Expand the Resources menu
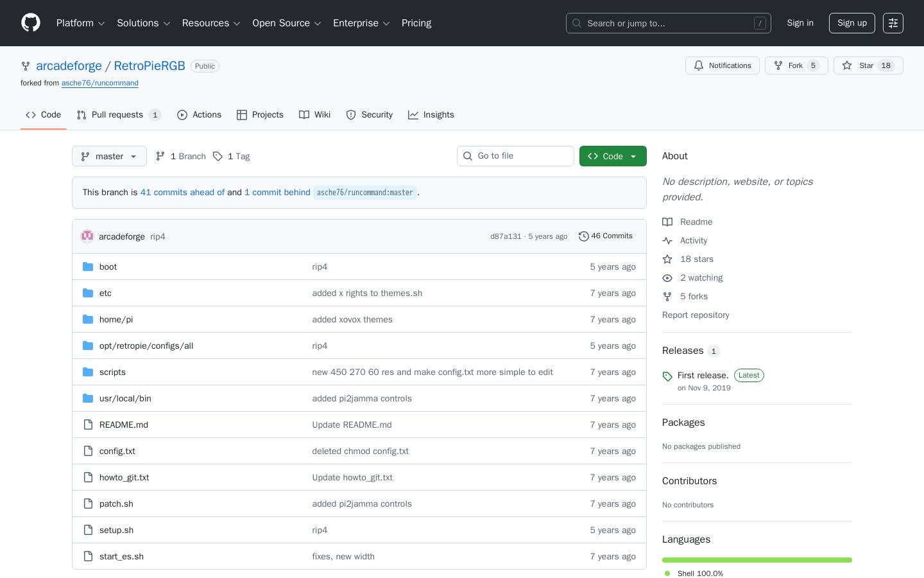 [x=212, y=23]
